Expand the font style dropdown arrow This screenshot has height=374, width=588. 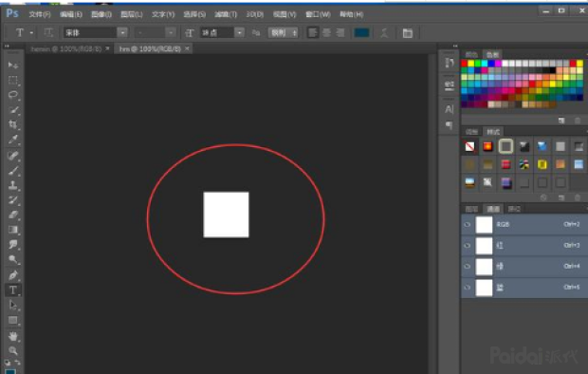171,32
